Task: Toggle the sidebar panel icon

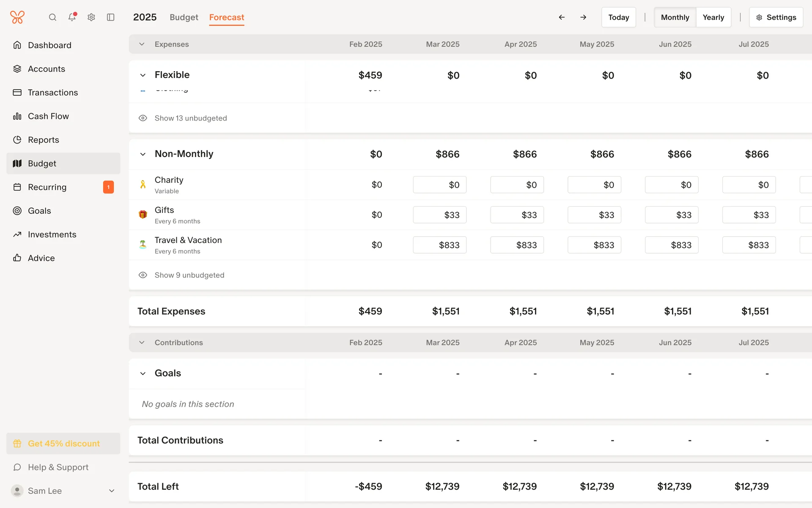Action: tap(111, 17)
